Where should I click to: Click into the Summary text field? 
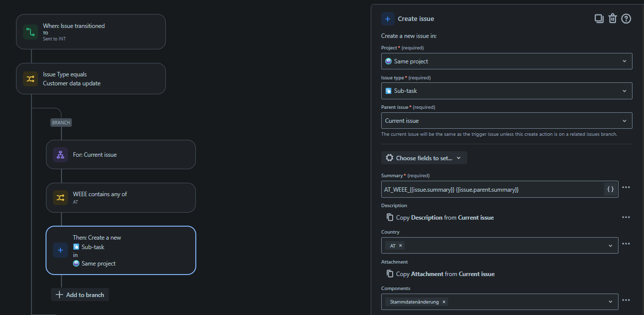pyautogui.click(x=492, y=189)
